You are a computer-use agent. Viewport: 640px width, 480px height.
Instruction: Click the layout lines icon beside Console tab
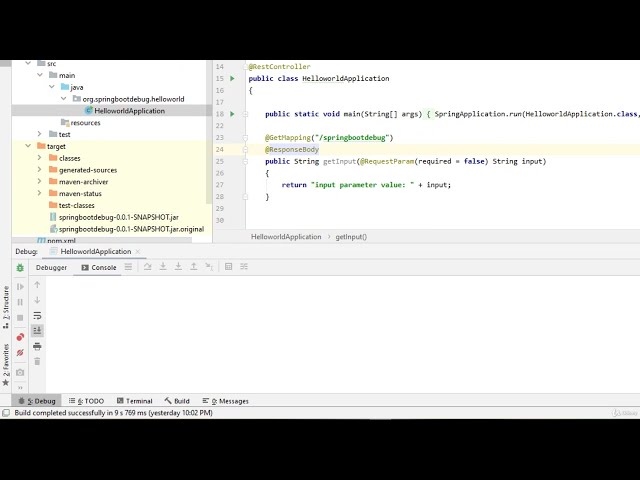coord(128,267)
